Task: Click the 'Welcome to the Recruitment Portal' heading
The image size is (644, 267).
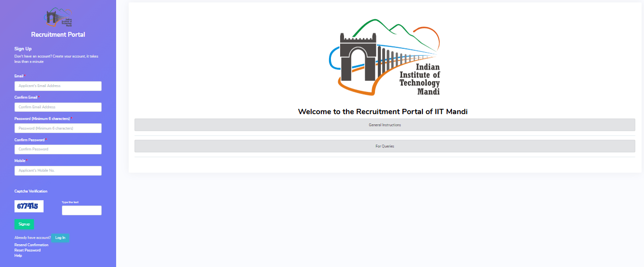Action: [x=383, y=112]
